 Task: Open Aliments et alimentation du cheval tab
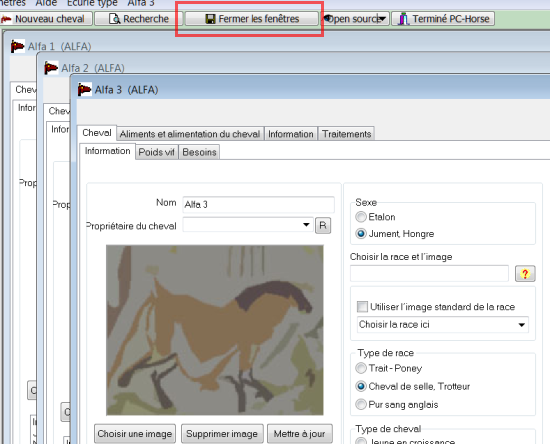(x=190, y=134)
